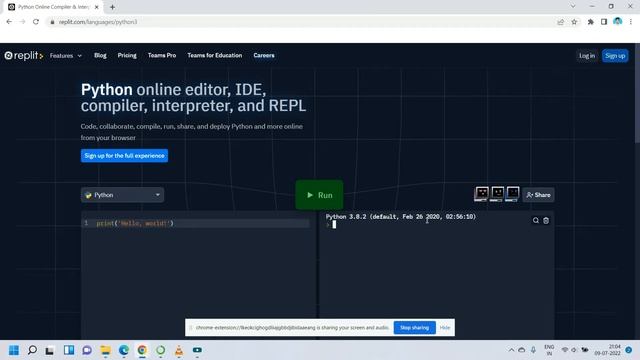The height and width of the screenshot is (360, 640).
Task: Click the third multiplayer avatar with blue bar
Action: pyautogui.click(x=512, y=193)
